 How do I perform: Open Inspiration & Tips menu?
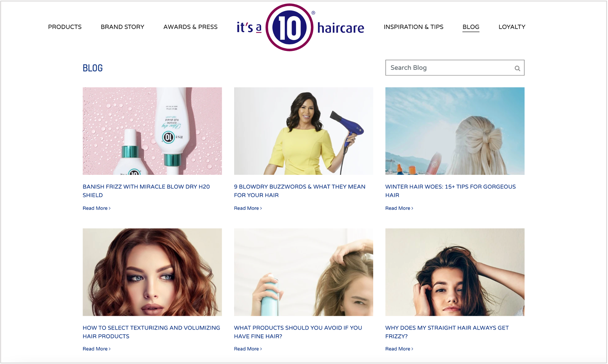coord(413,27)
